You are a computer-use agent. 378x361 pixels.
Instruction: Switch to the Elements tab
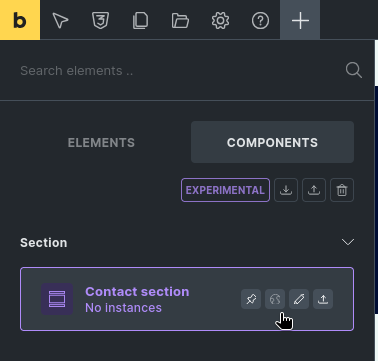(101, 142)
